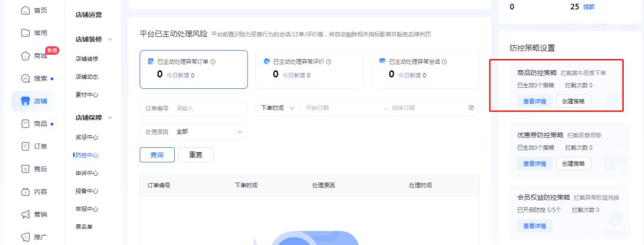Open 店铺运营 in the shop menu
The image size is (644, 245).
[89, 15]
